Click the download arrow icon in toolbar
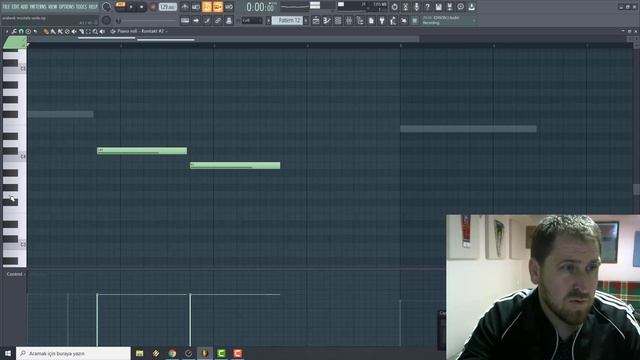The image size is (640, 360). click(471, 7)
